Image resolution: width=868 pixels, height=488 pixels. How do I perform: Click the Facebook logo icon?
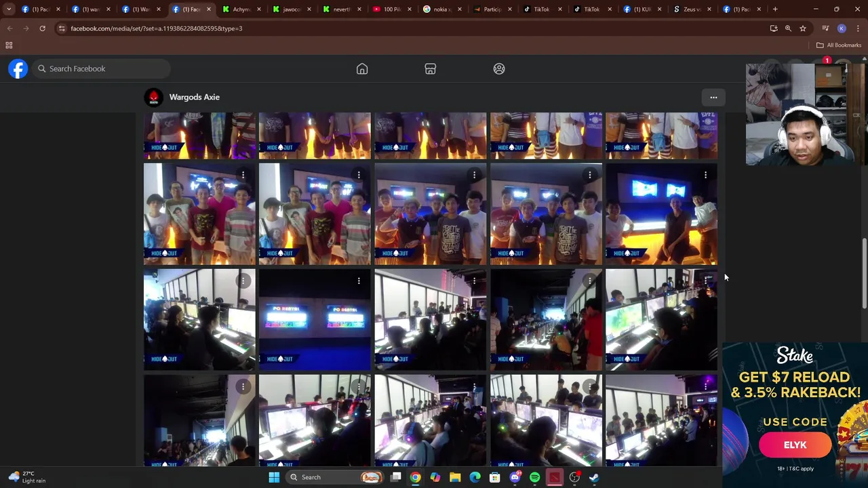[18, 68]
